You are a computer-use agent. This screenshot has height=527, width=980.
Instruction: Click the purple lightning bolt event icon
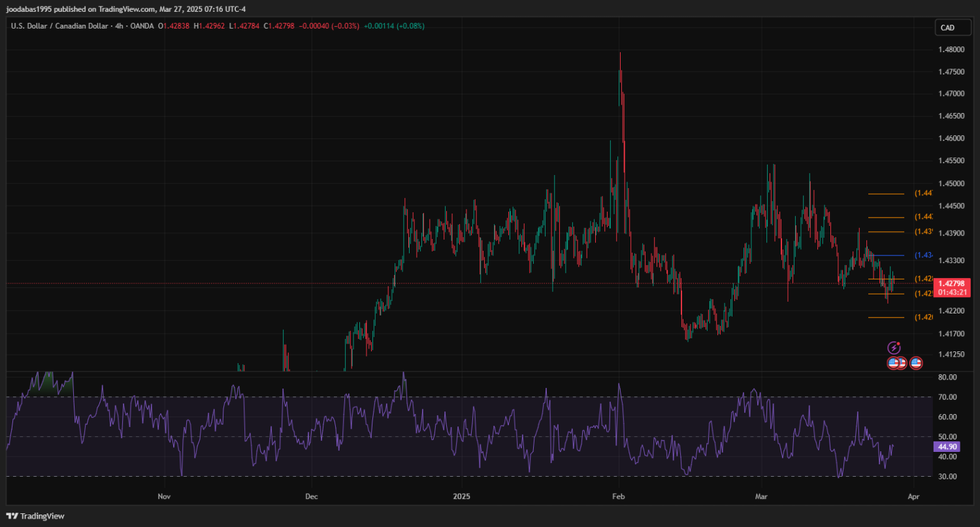(894, 348)
